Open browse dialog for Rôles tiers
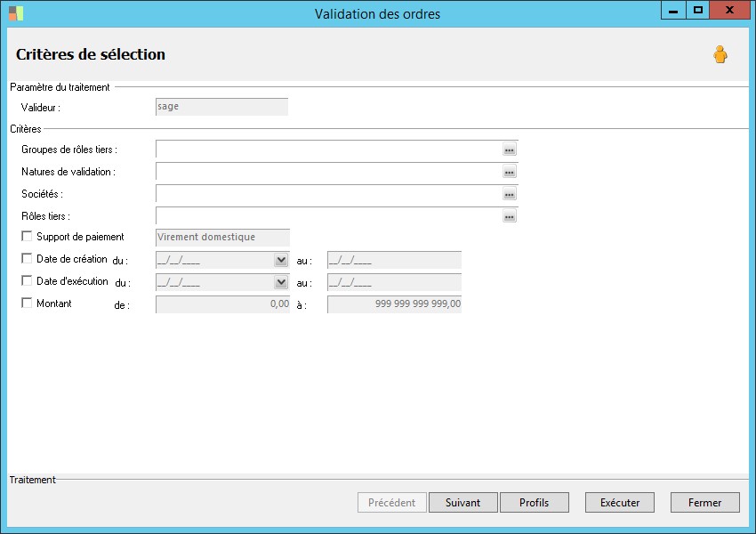 [x=509, y=216]
